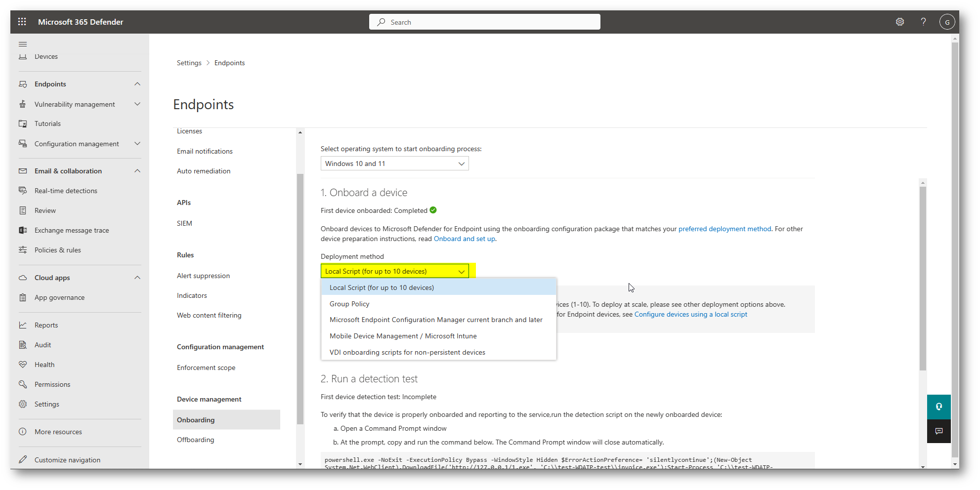
Task: Open Enforcement scope settings
Action: pos(206,367)
